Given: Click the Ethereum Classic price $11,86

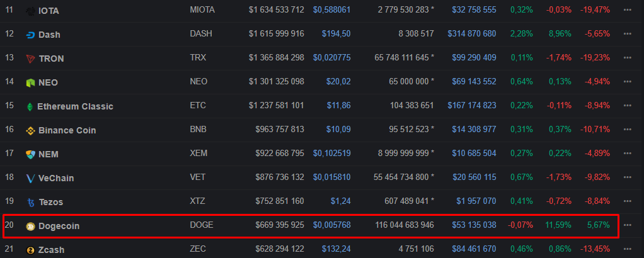Looking at the screenshot, I should tap(339, 106).
